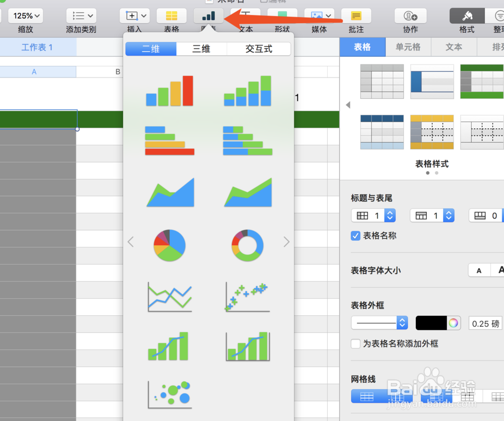504x421 pixels.
Task: Open the Format (格式) inspector
Action: click(467, 16)
